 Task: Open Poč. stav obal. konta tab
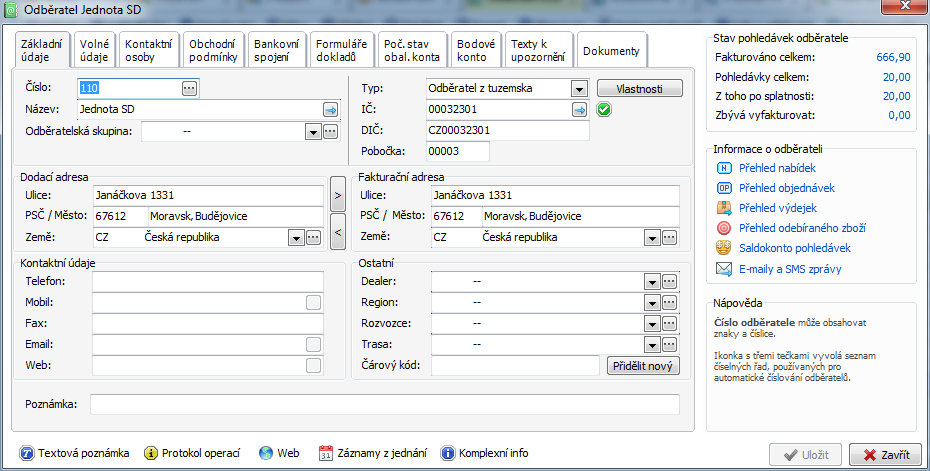tap(412, 50)
